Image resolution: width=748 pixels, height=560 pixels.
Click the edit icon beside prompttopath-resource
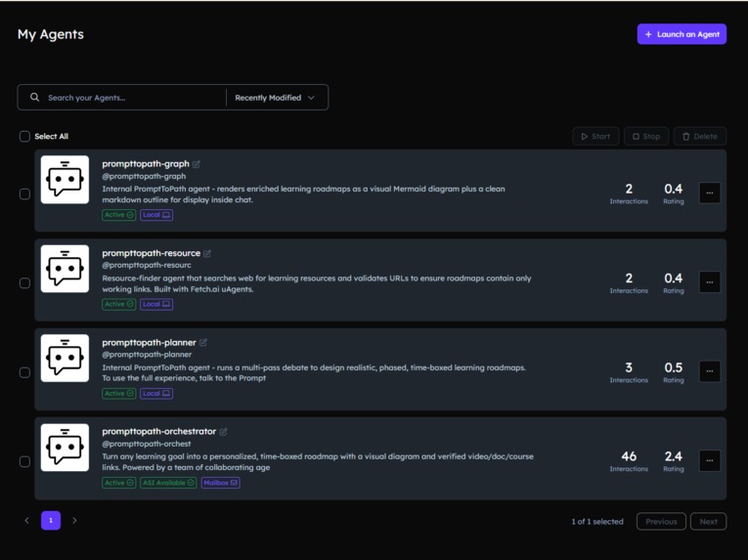[x=207, y=253]
